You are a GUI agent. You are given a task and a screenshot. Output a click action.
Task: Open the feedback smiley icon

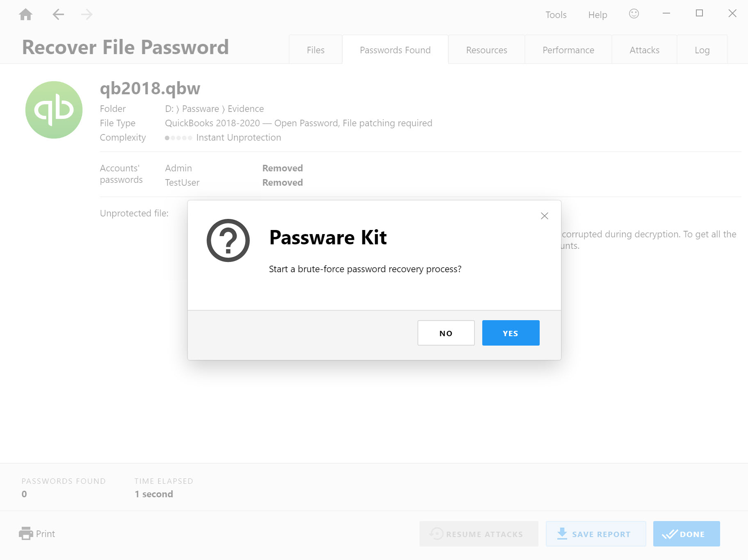point(634,14)
